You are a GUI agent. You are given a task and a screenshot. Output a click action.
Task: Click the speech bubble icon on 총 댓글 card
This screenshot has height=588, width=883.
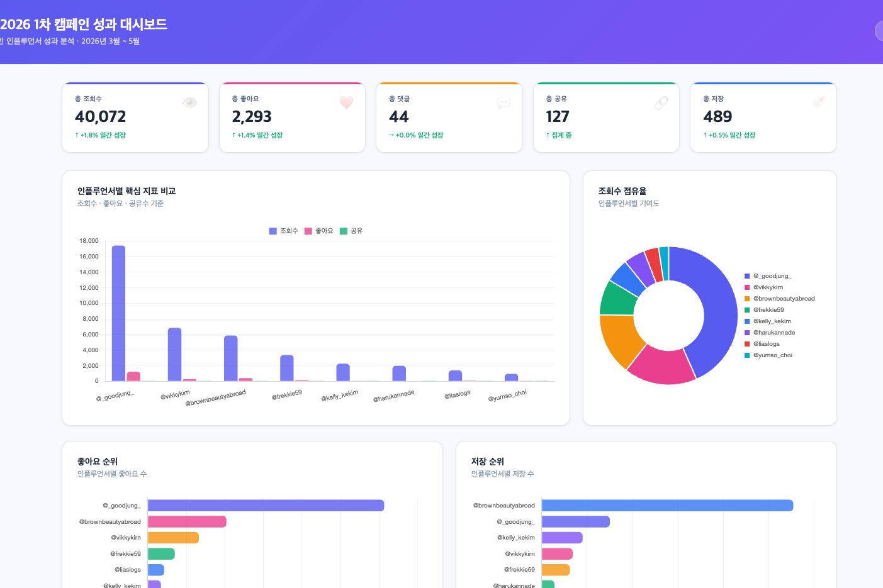point(503,103)
